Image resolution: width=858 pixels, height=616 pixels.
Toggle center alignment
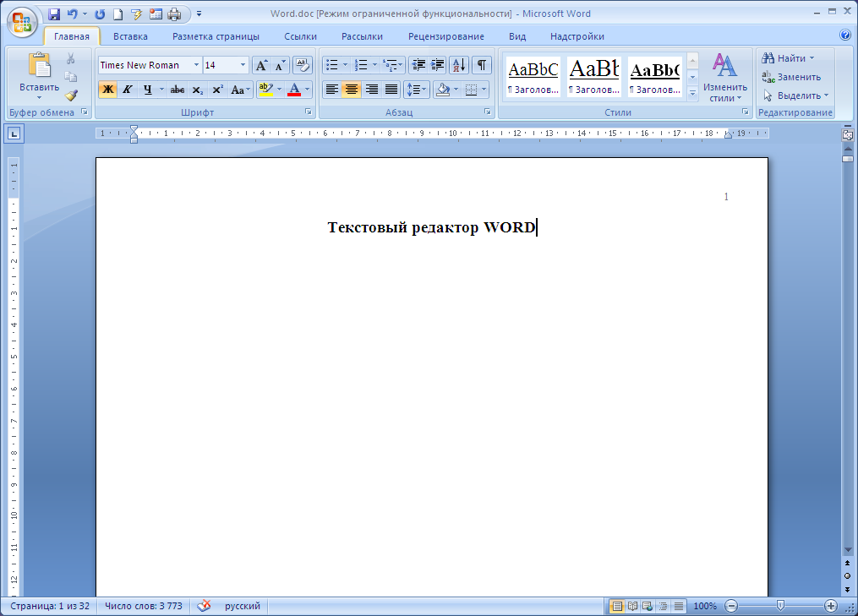352,90
